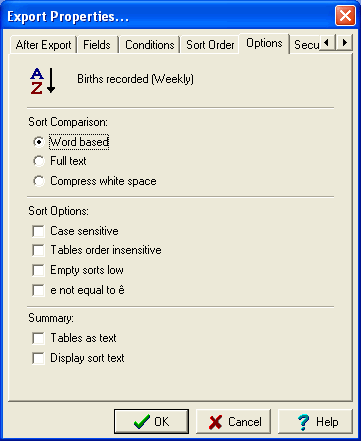
Task: Select the Compress white space option
Action: click(x=39, y=181)
